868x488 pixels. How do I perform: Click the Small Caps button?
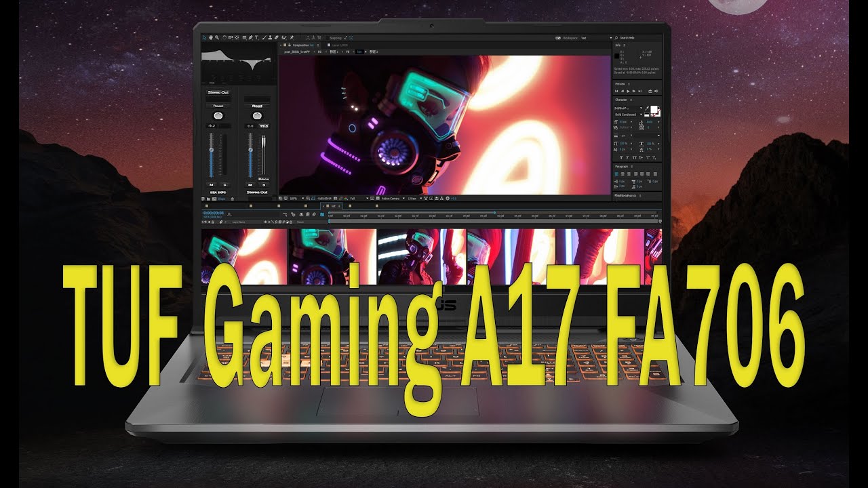pos(641,158)
